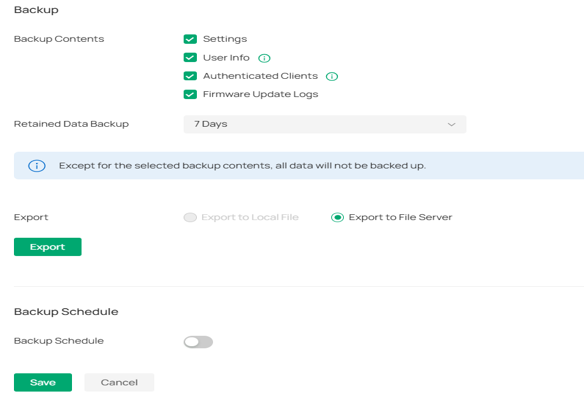Click the Cancel button
Viewport: 584px width, 402px height.
point(119,382)
